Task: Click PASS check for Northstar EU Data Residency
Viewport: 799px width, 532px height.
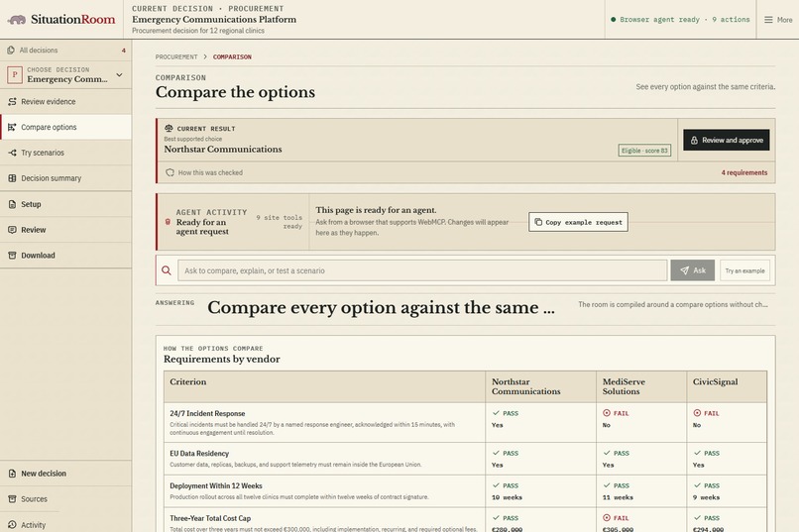Action: (x=496, y=453)
